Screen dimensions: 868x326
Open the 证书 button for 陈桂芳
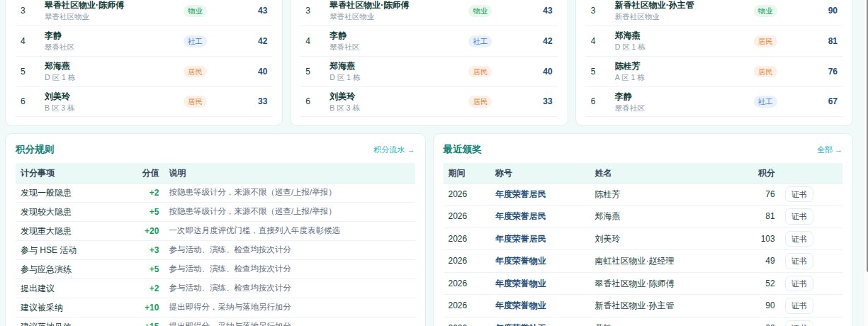[x=799, y=195]
